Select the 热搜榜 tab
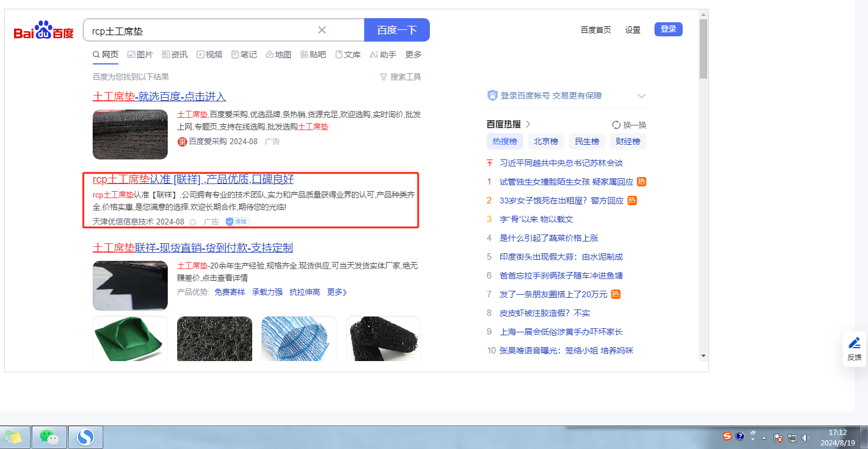This screenshot has width=868, height=449. pyautogui.click(x=505, y=141)
